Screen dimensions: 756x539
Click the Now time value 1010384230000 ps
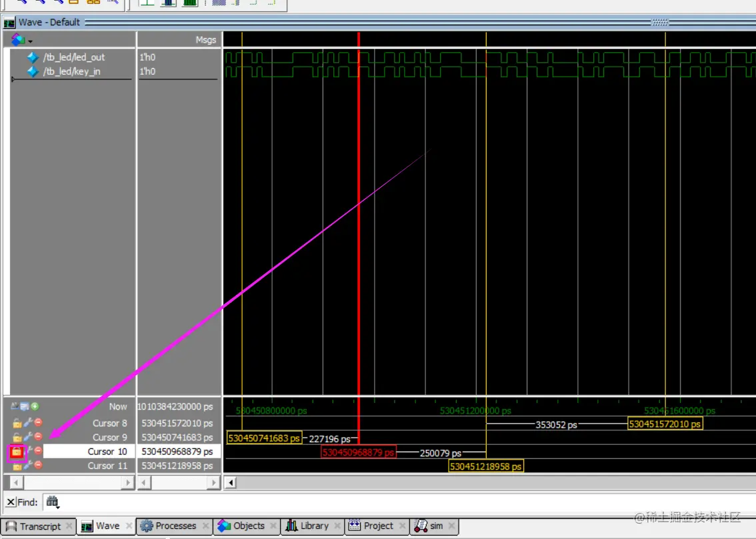tap(175, 407)
